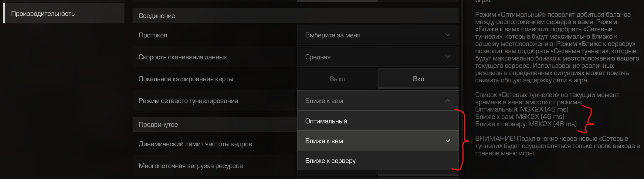Click the Соединение section header
Image resolution: width=644 pixels, height=179 pixels.
pyautogui.click(x=295, y=16)
